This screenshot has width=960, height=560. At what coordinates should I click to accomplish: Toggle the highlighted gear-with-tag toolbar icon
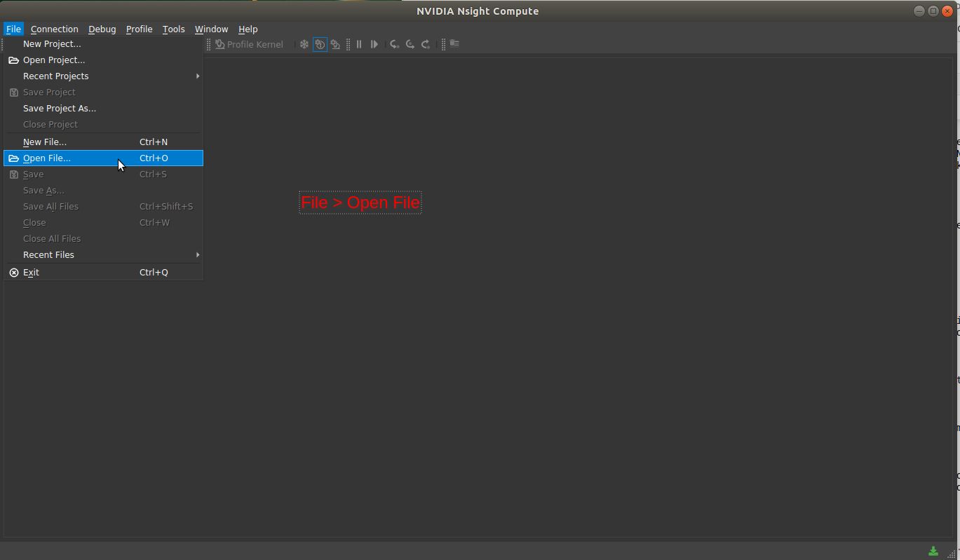pyautogui.click(x=320, y=44)
